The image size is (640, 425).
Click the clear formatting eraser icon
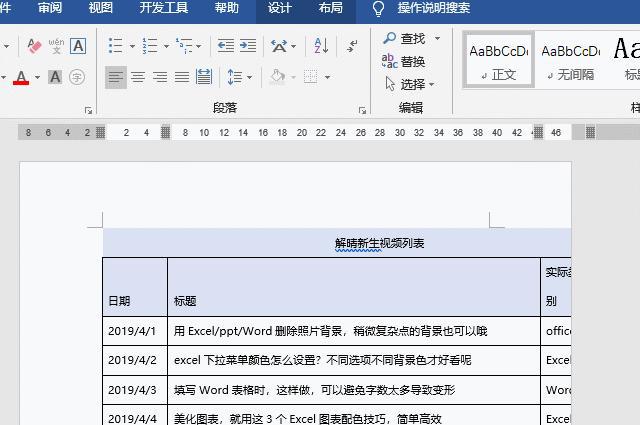[x=34, y=46]
